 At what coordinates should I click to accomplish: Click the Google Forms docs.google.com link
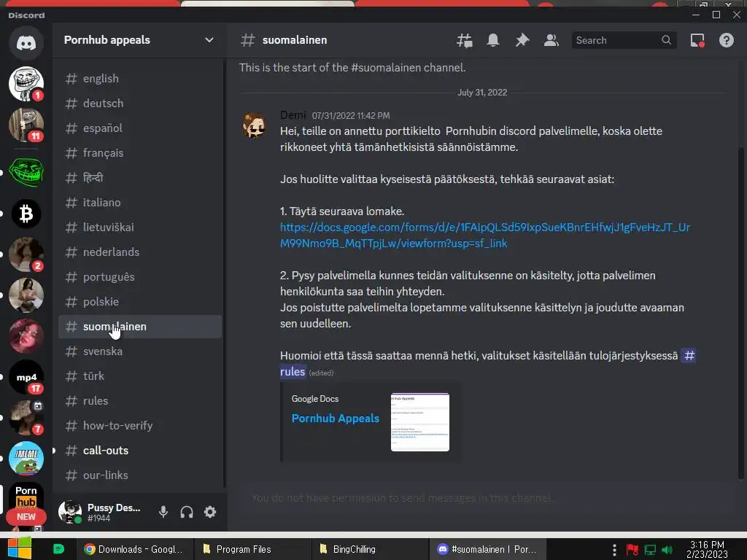coord(484,236)
